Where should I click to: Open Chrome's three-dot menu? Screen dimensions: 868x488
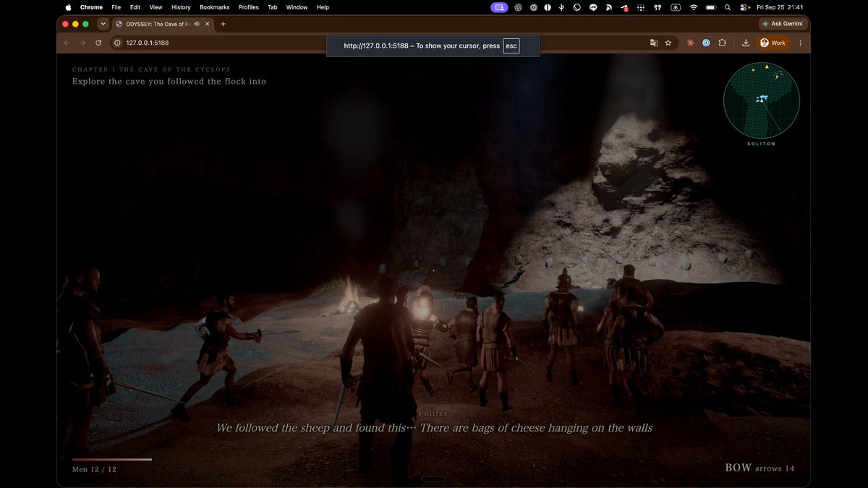(x=800, y=43)
